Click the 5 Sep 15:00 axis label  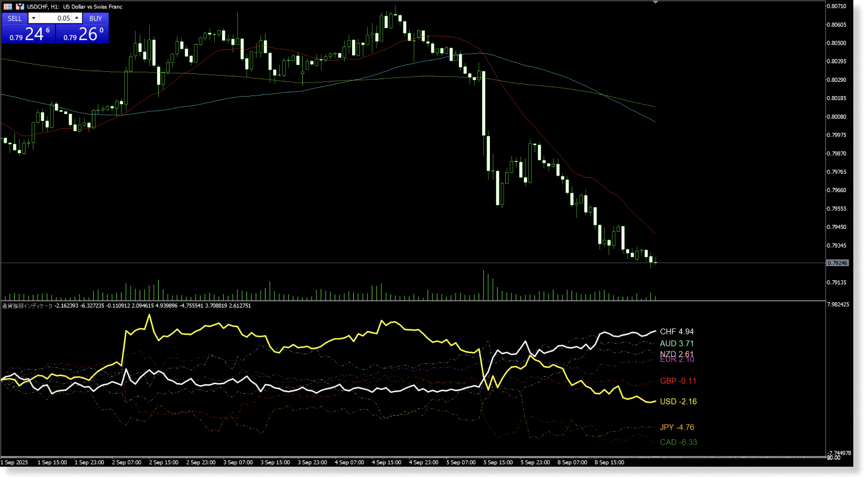[x=498, y=462]
